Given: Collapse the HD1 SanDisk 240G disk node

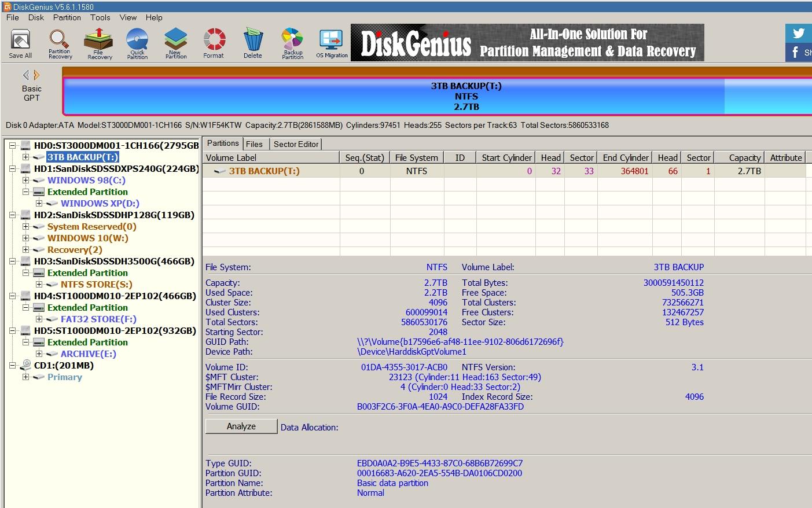Looking at the screenshot, I should click(x=12, y=169).
